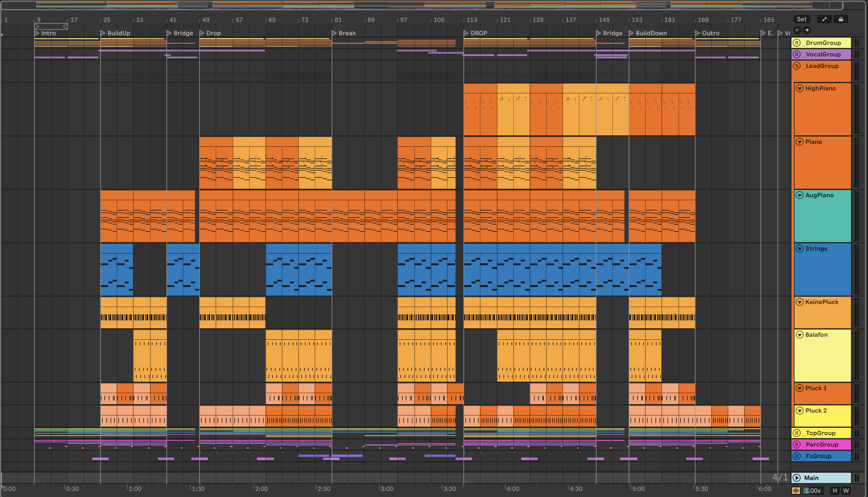Click the Pluck 1 track unfold arrow
868x497 pixels.
coord(800,388)
